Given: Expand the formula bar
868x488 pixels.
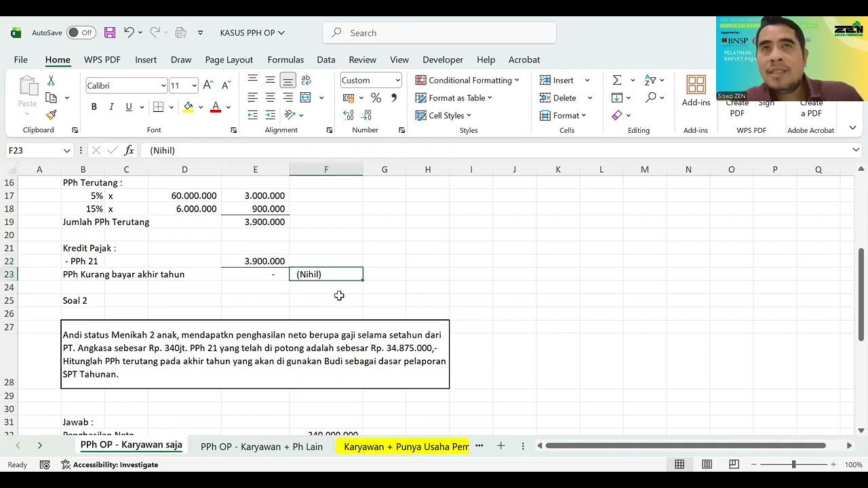Looking at the screenshot, I should pyautogui.click(x=856, y=150).
